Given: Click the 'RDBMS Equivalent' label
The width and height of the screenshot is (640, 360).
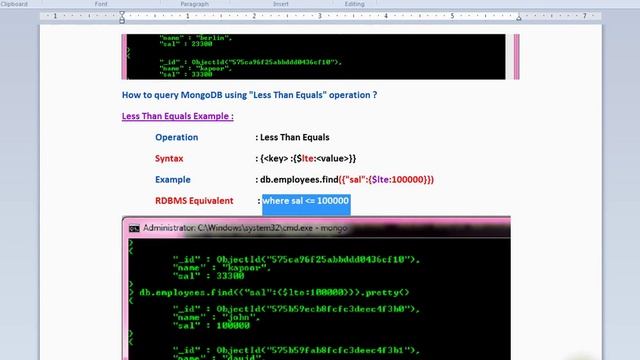Looking at the screenshot, I should click(194, 201).
